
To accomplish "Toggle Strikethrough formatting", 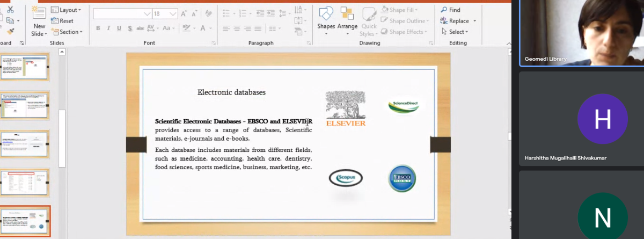I will click(140, 28).
